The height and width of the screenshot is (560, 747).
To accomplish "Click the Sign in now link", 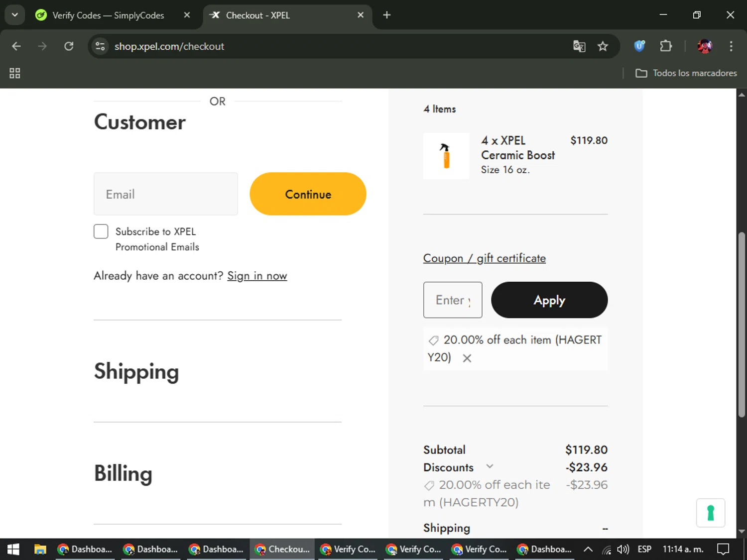I will point(257,276).
